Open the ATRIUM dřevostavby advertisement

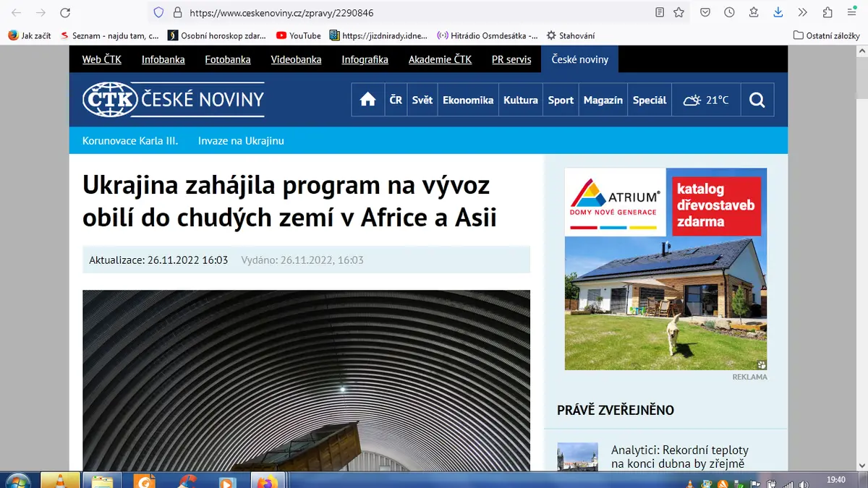(665, 269)
